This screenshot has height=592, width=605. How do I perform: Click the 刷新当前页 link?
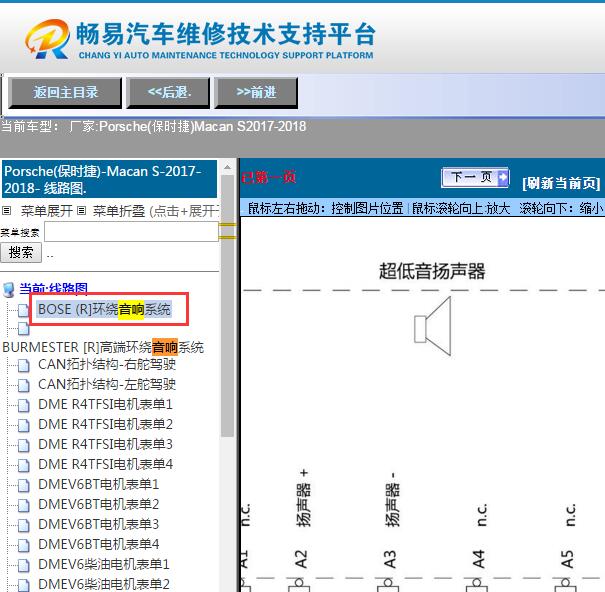click(x=561, y=183)
